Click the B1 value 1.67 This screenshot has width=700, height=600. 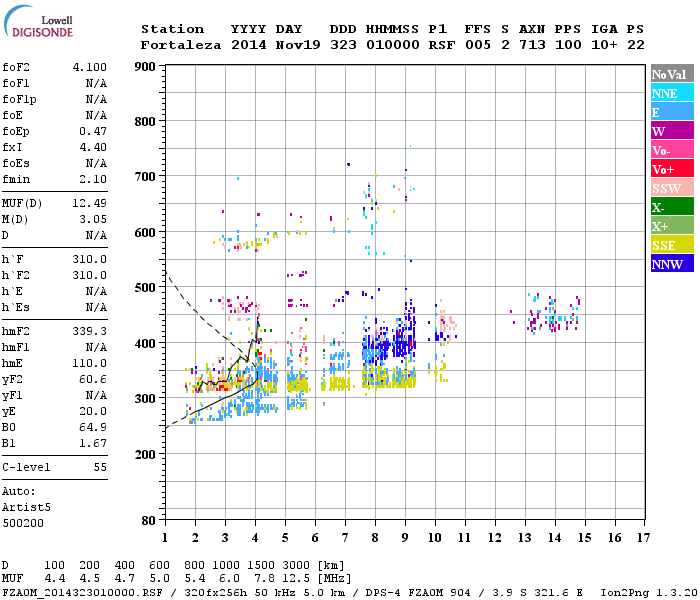(x=93, y=443)
